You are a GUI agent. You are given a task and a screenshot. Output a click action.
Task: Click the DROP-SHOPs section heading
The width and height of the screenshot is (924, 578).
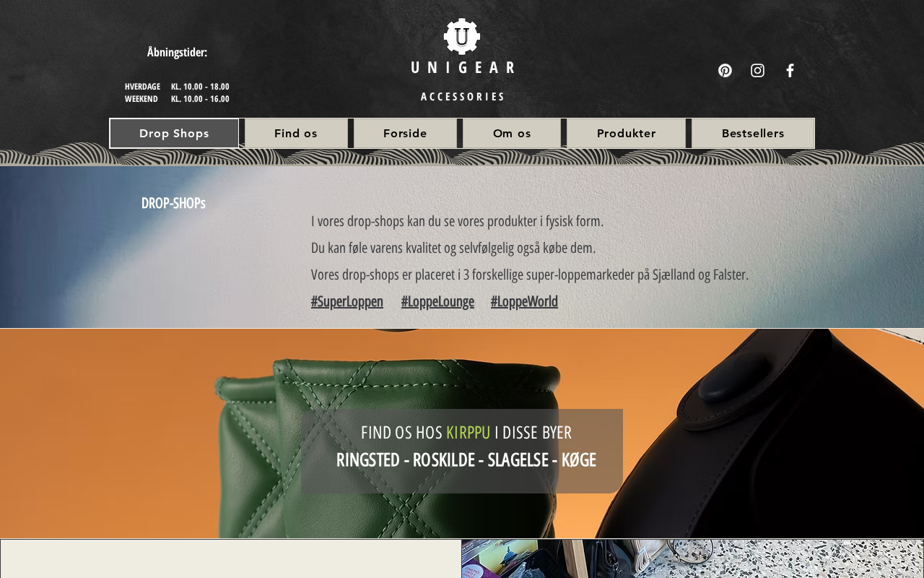[x=173, y=203]
